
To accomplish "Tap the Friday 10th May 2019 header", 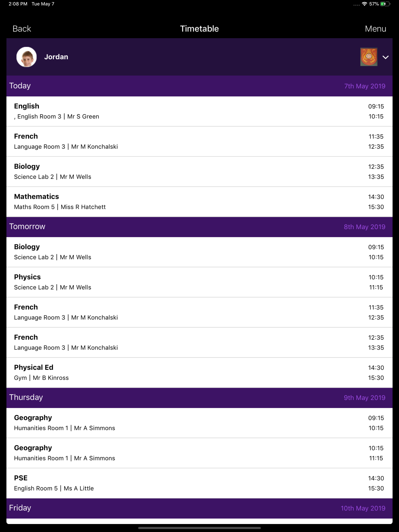I will click(x=199, y=508).
